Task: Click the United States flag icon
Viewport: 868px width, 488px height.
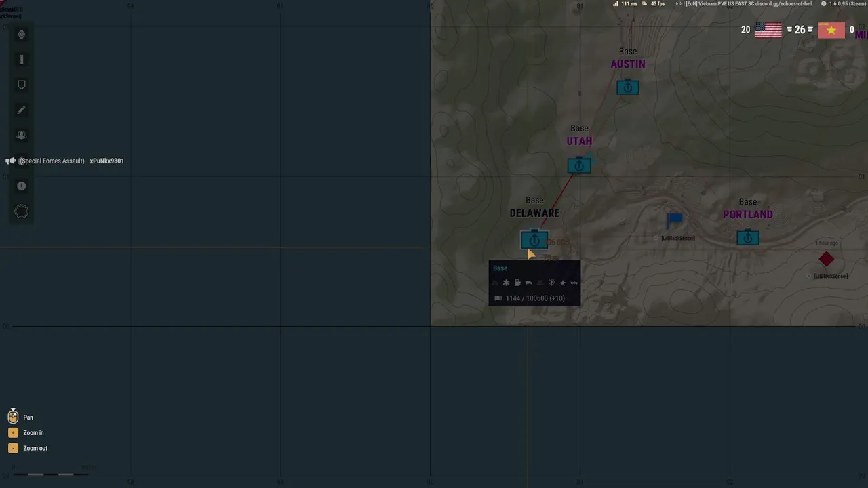Action: coord(768,30)
